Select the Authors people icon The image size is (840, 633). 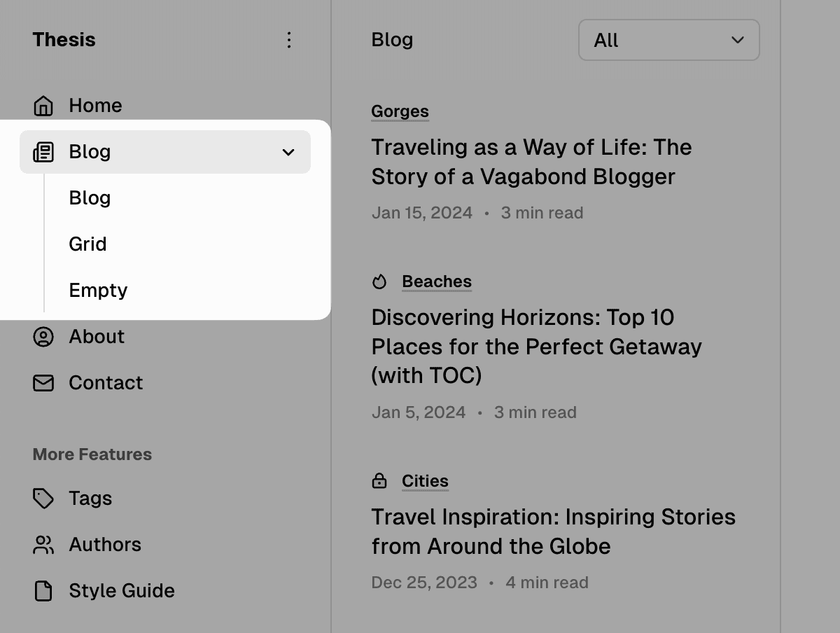coord(43,545)
